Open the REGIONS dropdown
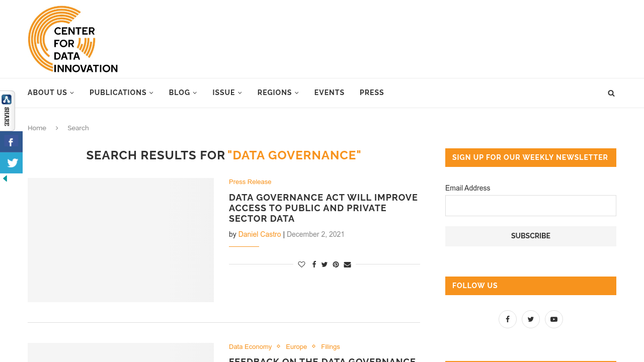 (x=277, y=92)
